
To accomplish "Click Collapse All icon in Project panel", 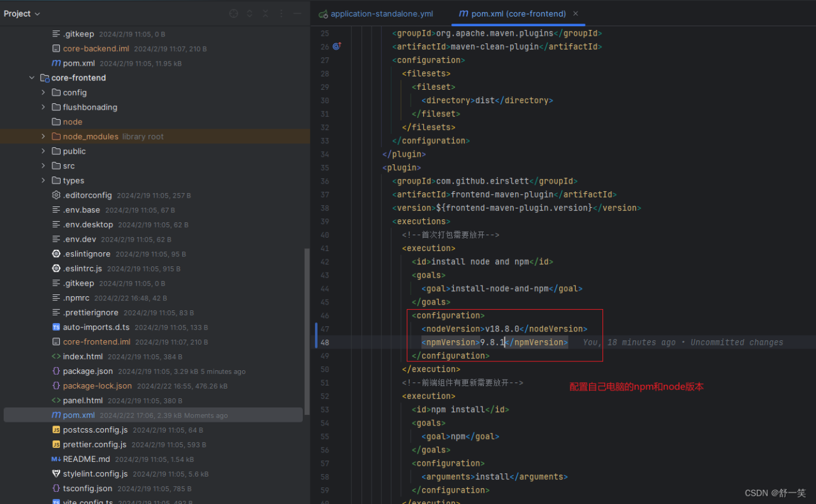I will pyautogui.click(x=265, y=13).
